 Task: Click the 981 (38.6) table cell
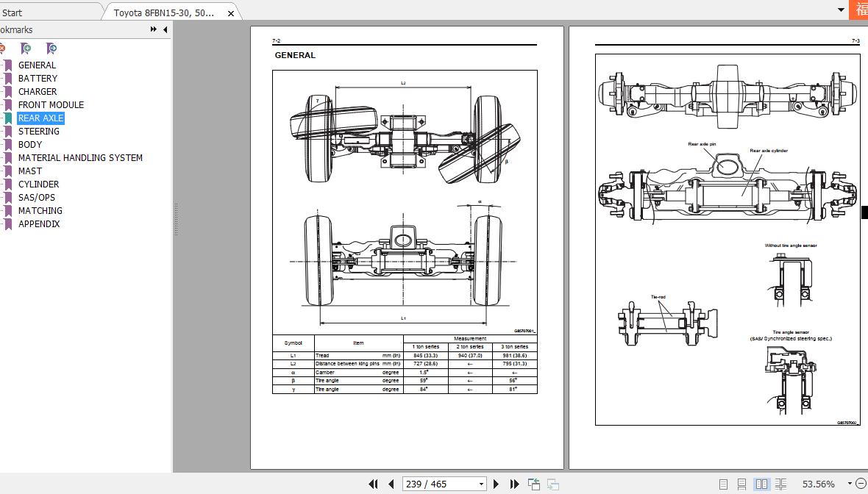coord(515,356)
